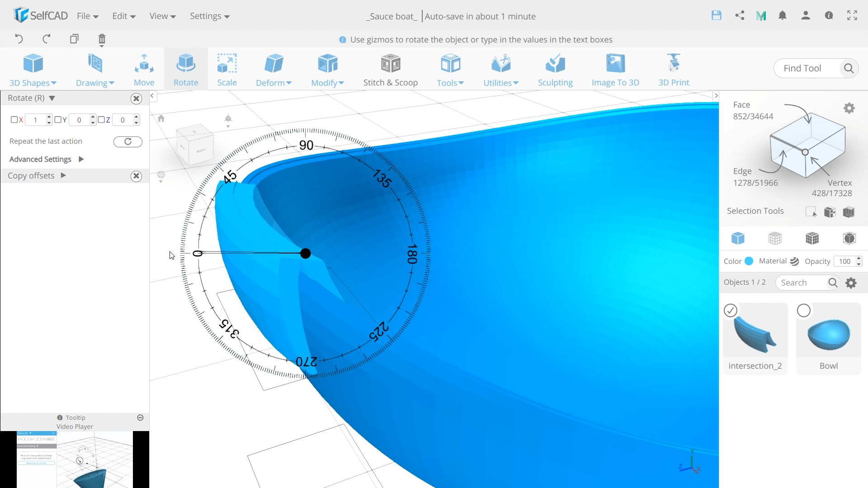Switch to wireframe view mode icon

(x=775, y=238)
